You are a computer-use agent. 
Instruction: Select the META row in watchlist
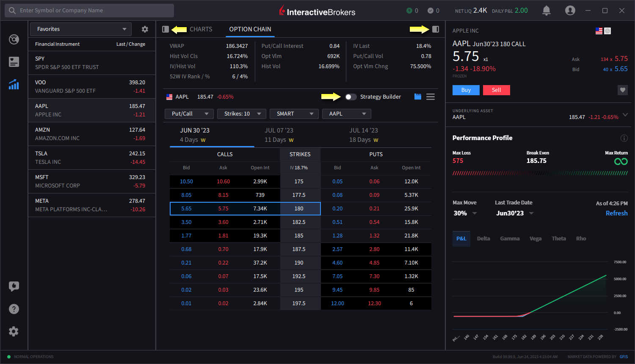92,205
